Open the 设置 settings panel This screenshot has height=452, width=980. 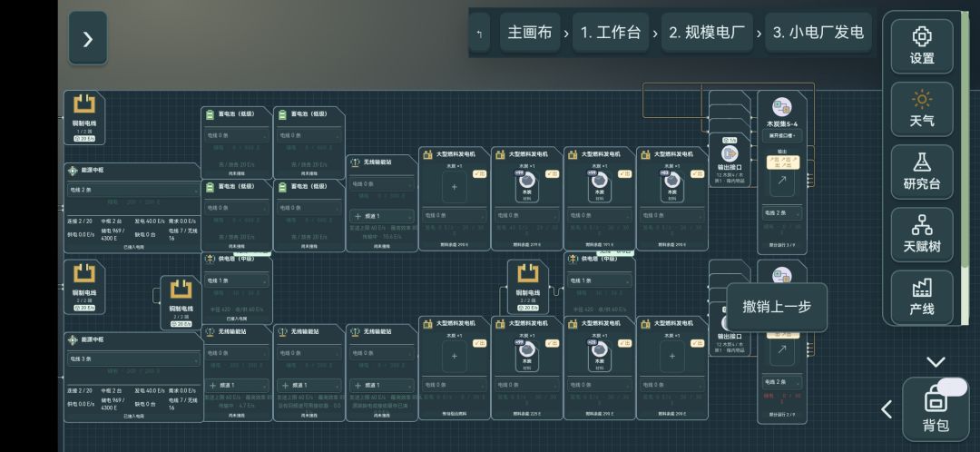click(922, 46)
